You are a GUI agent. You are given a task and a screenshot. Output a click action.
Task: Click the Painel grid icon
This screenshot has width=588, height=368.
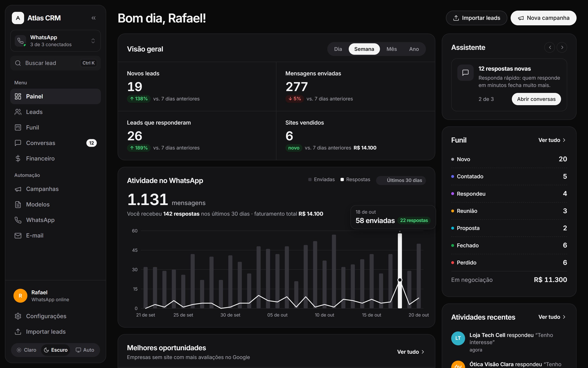tap(18, 96)
